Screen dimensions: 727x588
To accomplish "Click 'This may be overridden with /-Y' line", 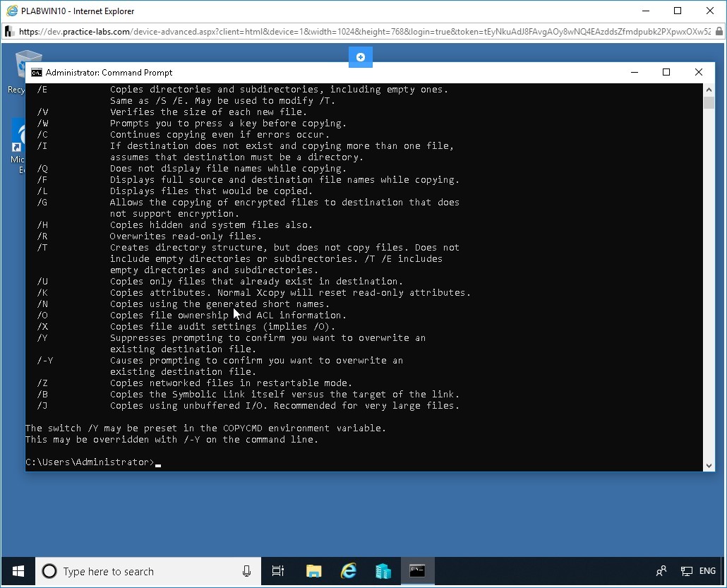I will 172,440.
